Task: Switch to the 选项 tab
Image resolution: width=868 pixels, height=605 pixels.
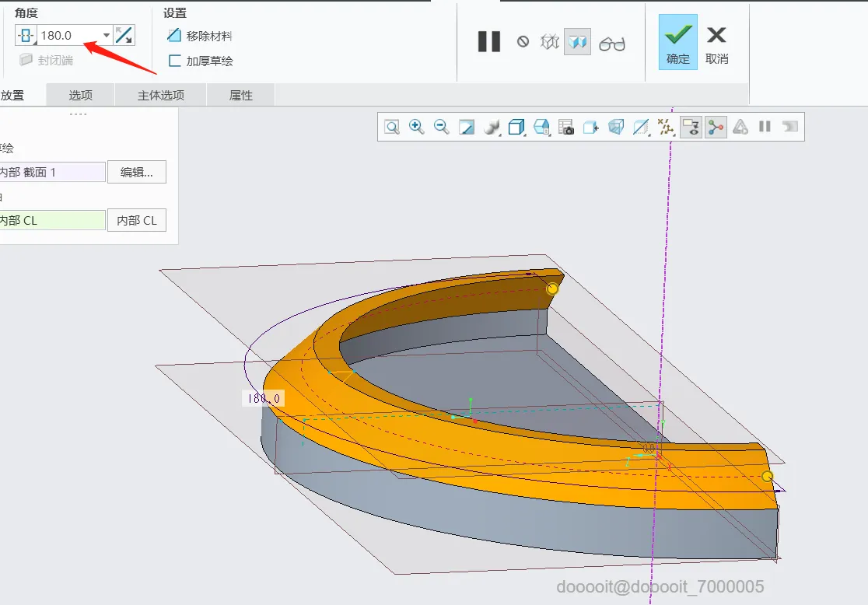Action: click(80, 96)
